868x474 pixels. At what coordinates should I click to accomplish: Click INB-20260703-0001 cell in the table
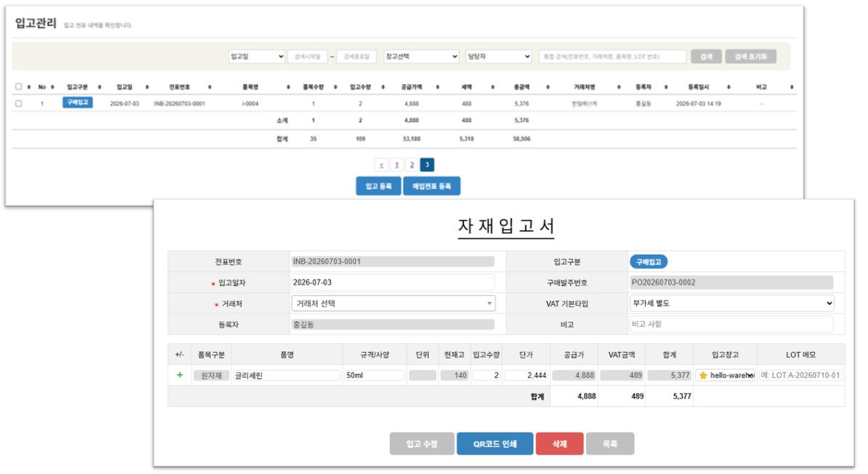pyautogui.click(x=179, y=103)
